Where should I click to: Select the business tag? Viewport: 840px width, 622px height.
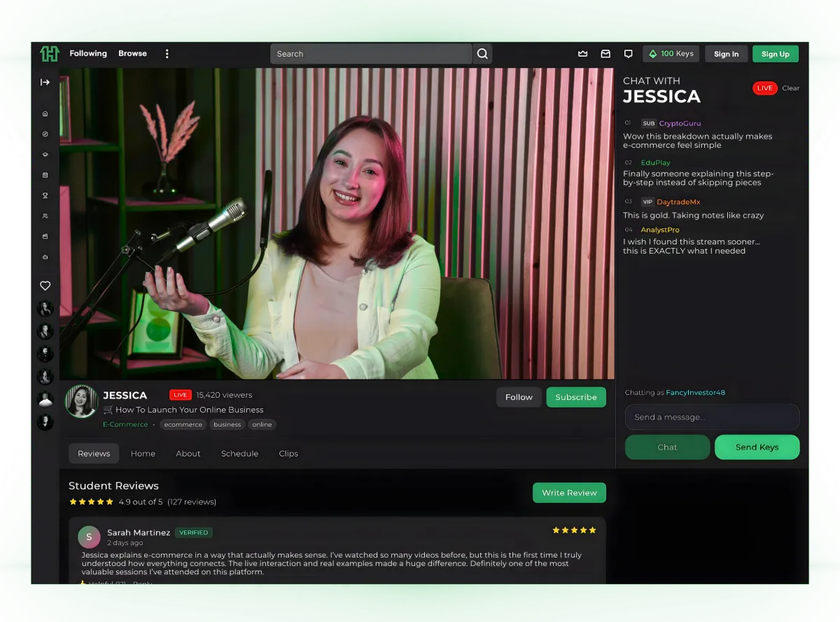(227, 424)
